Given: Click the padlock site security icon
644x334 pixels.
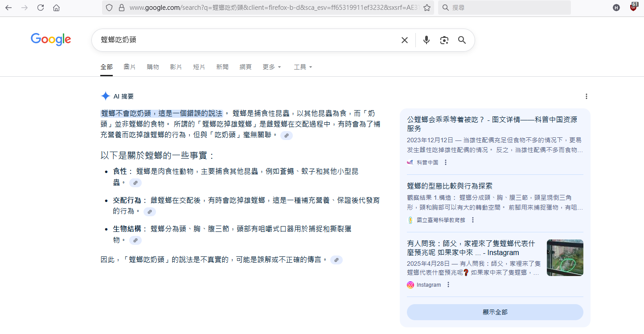Looking at the screenshot, I should click(x=121, y=8).
